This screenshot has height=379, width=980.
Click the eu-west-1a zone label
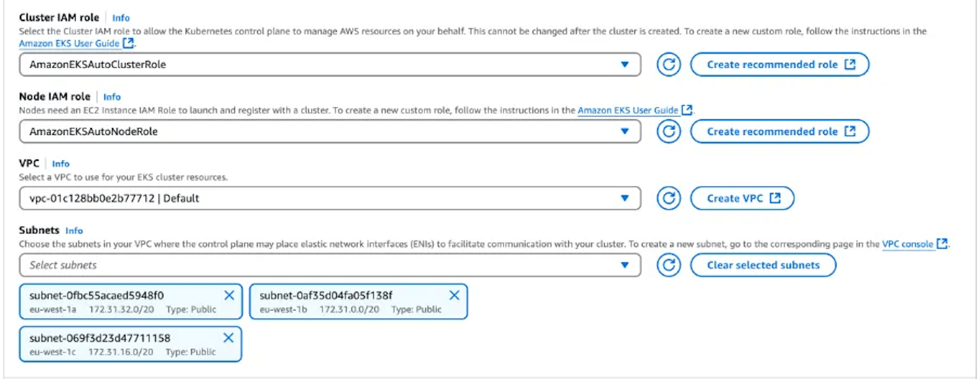click(x=53, y=310)
